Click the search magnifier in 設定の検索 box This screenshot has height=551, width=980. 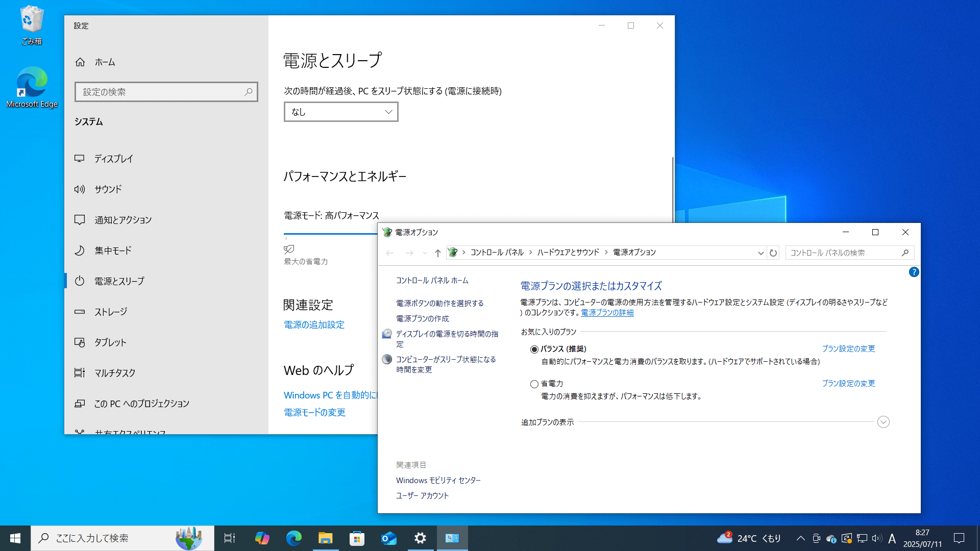point(249,92)
